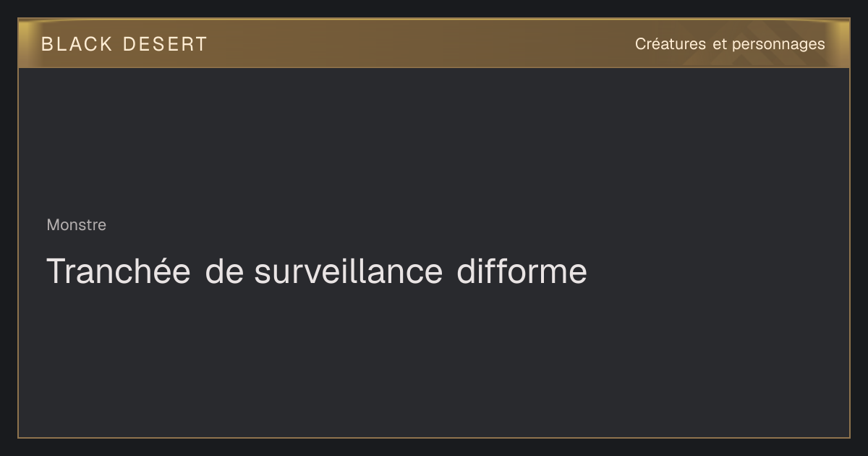Click the BLACK DESERT logo text
This screenshot has width=868, height=456.
point(124,44)
